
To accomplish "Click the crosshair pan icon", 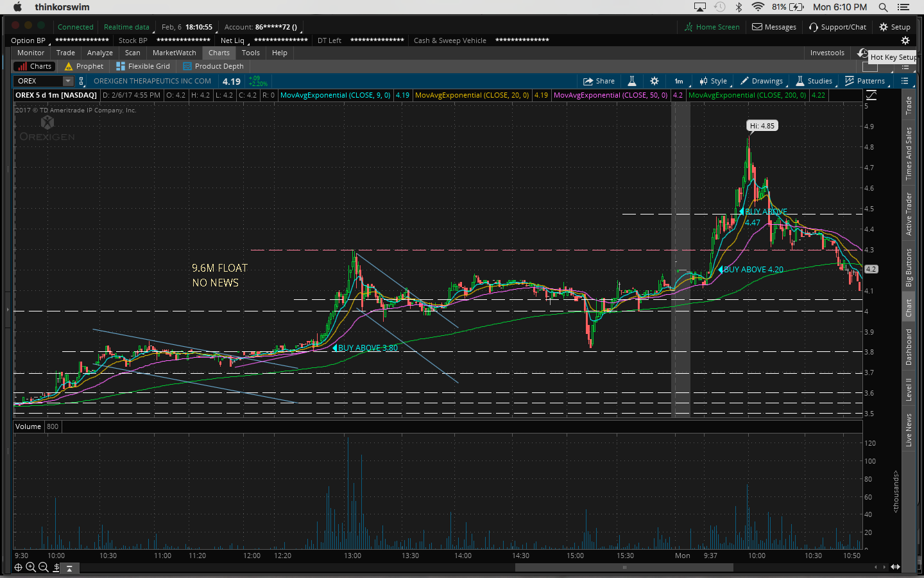I will (x=18, y=567).
